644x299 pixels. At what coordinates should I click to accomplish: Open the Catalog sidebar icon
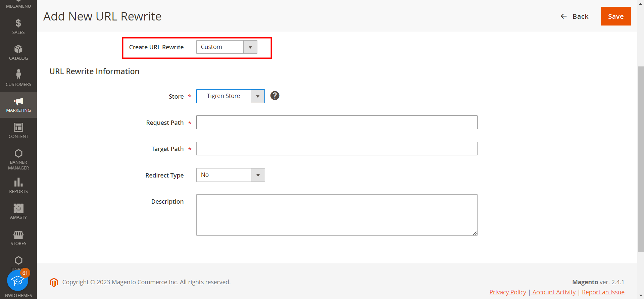[18, 50]
